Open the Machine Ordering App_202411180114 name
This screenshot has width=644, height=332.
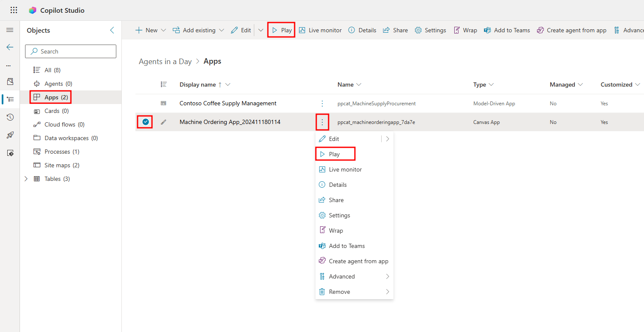pyautogui.click(x=230, y=122)
